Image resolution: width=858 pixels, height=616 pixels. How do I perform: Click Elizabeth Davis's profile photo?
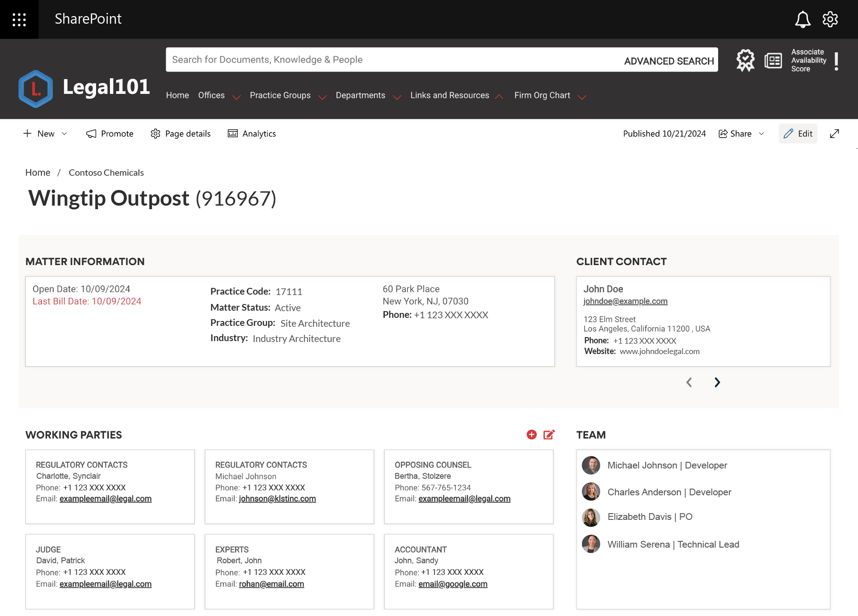[591, 518]
